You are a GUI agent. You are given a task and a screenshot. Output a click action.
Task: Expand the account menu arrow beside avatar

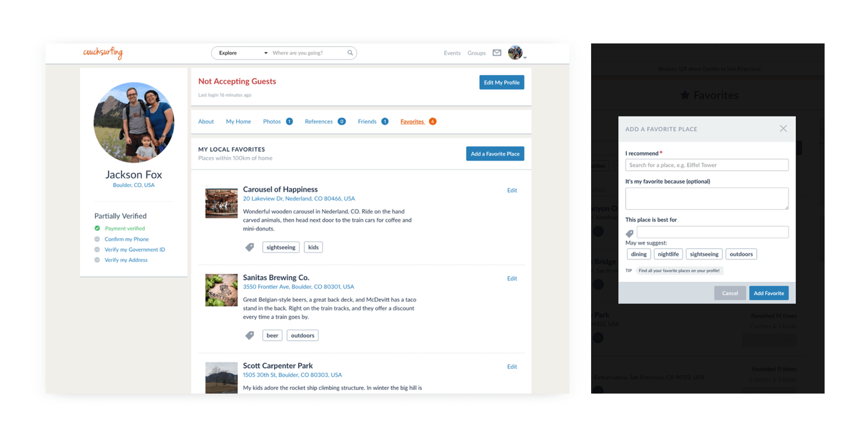pyautogui.click(x=525, y=58)
